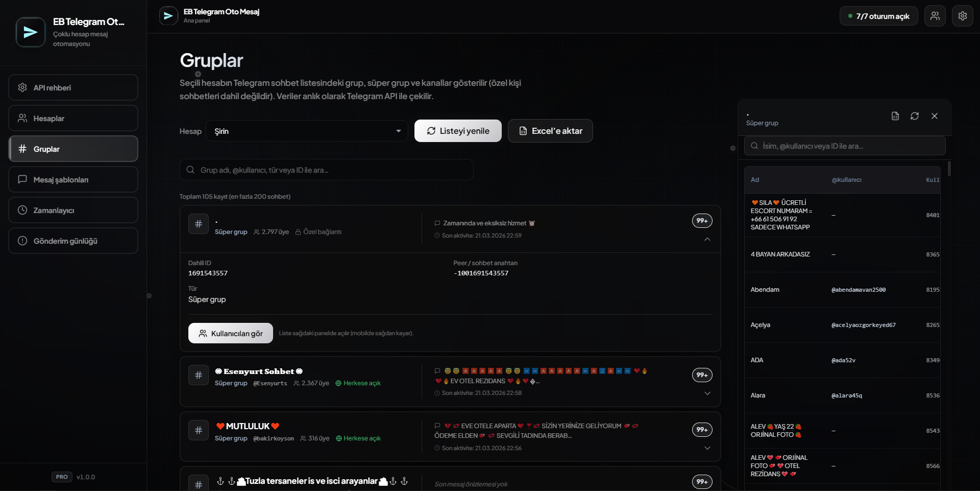Click username @alara45q

point(847,395)
